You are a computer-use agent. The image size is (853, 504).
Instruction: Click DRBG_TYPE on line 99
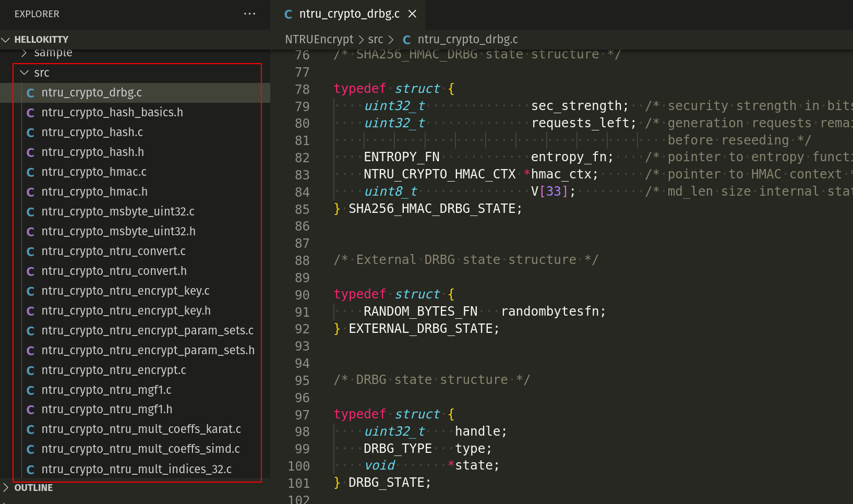(x=398, y=449)
